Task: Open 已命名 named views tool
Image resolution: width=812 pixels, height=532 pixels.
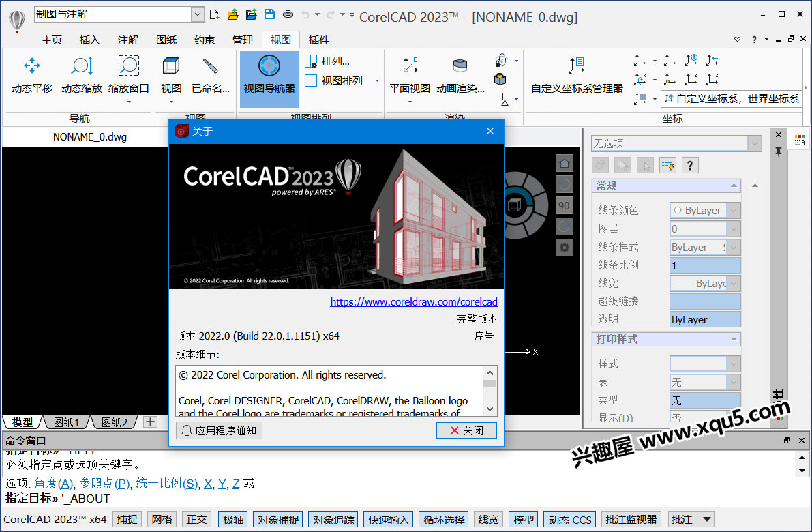Action: [210, 75]
